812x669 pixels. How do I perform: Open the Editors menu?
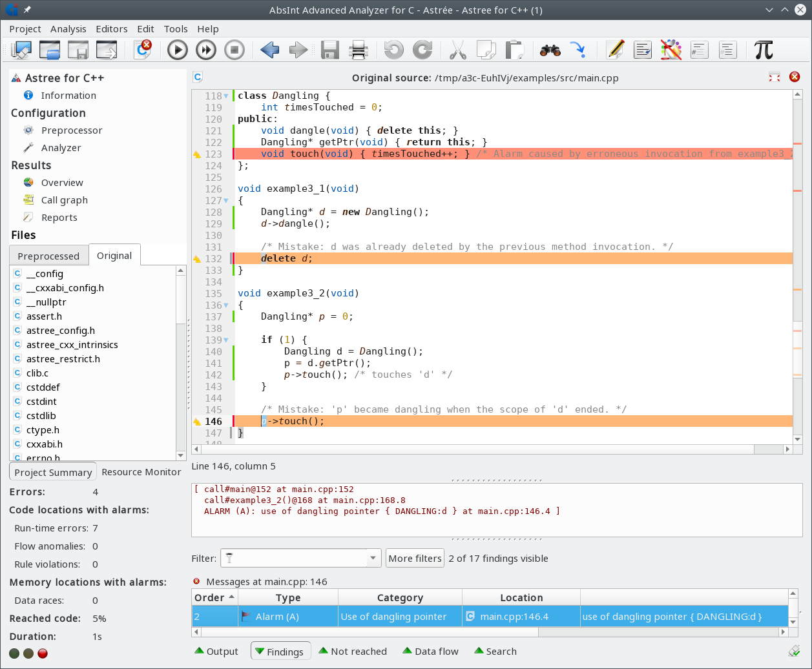tap(112, 29)
